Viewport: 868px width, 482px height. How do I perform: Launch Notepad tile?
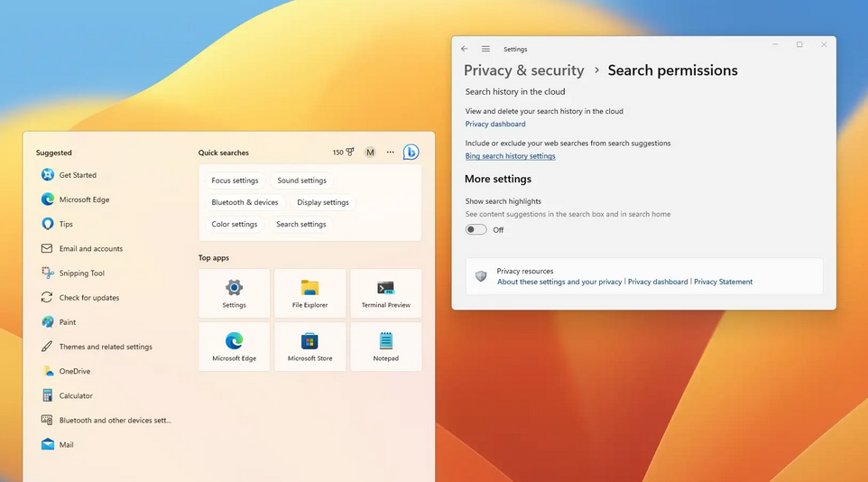386,347
